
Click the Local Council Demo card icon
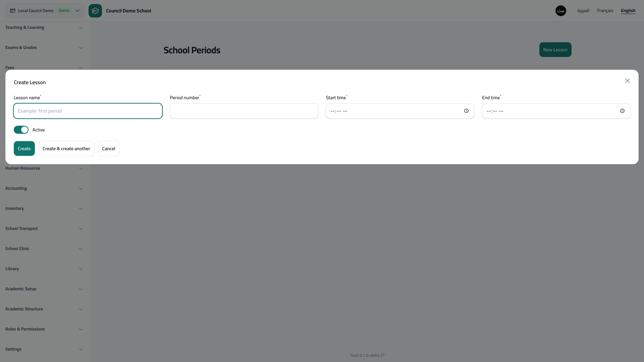point(12,11)
